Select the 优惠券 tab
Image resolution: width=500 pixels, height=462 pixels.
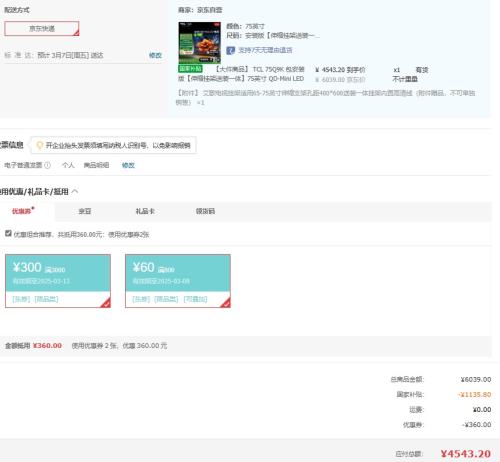(23, 211)
